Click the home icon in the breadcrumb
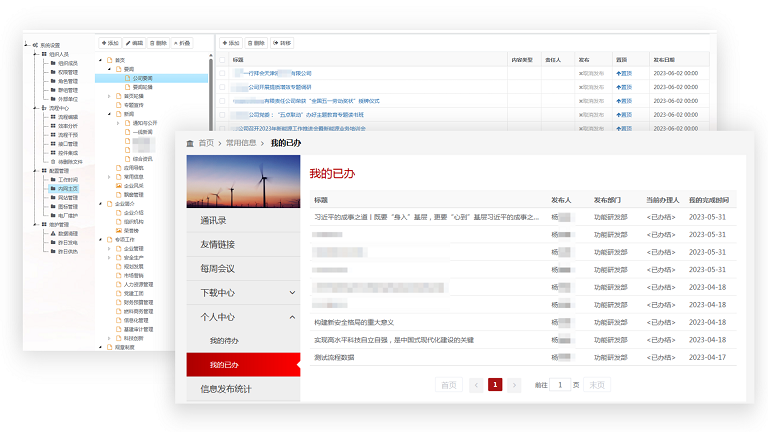This screenshot has width=768, height=432. click(189, 143)
